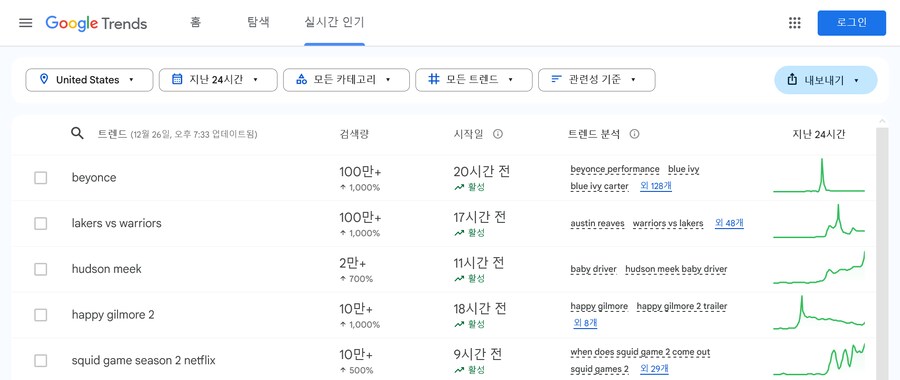Image resolution: width=900 pixels, height=380 pixels.
Task: Check the squid game season 2 netflix checkbox
Action: (41, 360)
